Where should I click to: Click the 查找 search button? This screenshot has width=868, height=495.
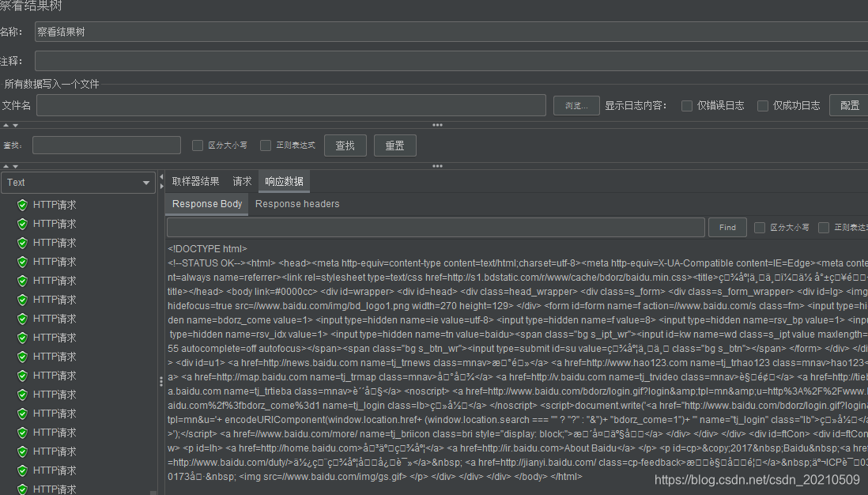pos(345,145)
